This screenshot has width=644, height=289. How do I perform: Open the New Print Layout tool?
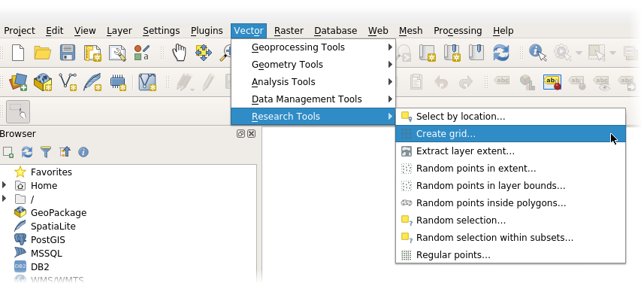(x=92, y=53)
